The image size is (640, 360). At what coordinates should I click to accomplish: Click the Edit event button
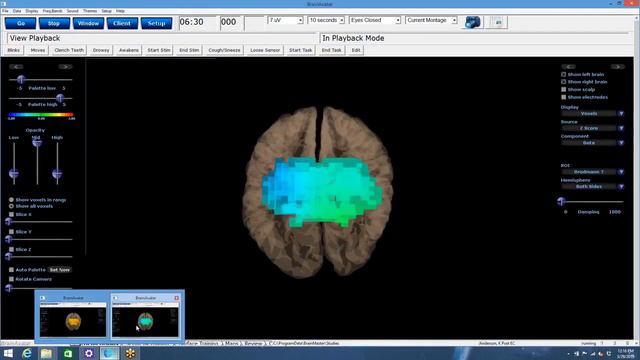[x=356, y=50]
